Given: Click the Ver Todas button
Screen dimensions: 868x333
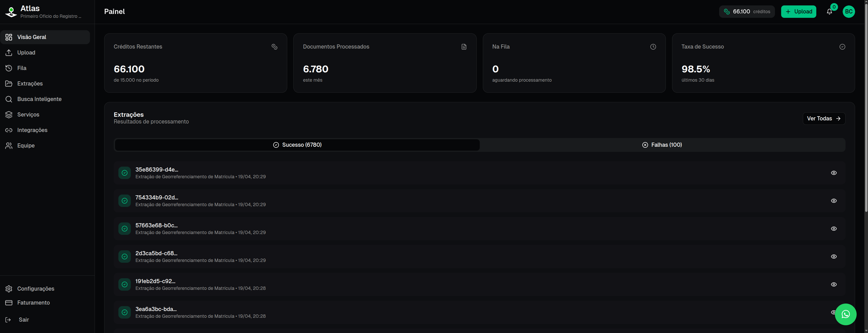Looking at the screenshot, I should pos(824,119).
